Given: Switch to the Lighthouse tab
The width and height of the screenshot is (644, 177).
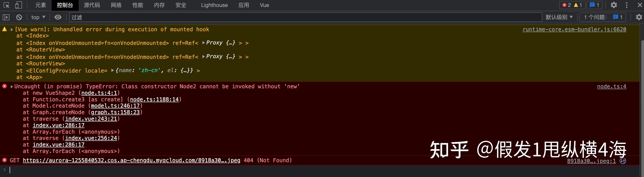Looking at the screenshot, I should coord(214,5).
